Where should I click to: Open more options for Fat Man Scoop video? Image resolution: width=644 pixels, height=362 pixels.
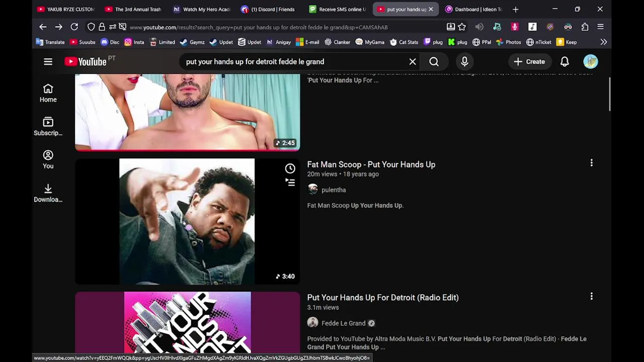click(x=591, y=163)
